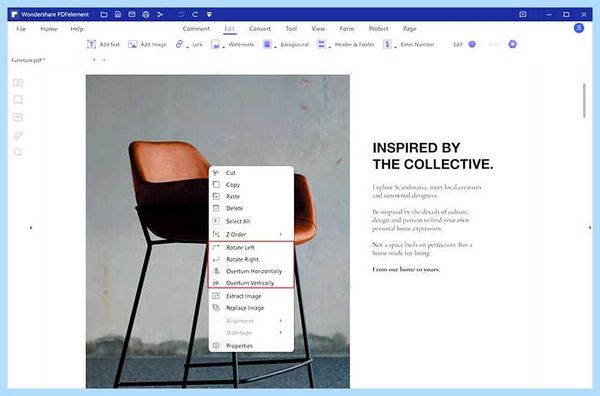Open the quick access toolbar dropdown arrow
Viewport: 600px width, 396px height.
click(x=209, y=15)
